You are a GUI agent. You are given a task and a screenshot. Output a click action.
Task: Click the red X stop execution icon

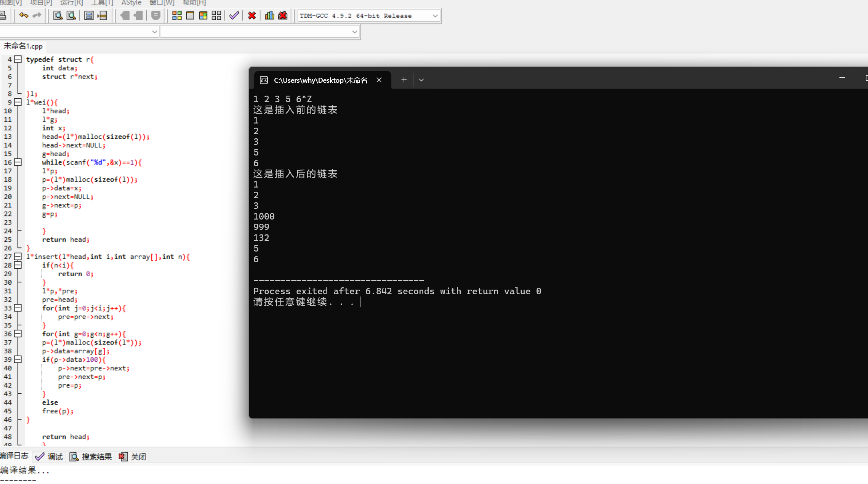(251, 16)
